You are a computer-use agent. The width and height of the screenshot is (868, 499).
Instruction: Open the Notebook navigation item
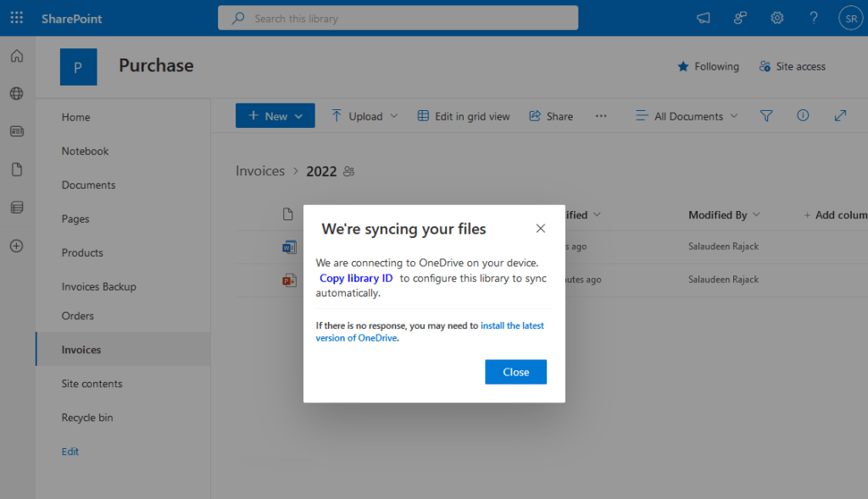click(x=84, y=151)
